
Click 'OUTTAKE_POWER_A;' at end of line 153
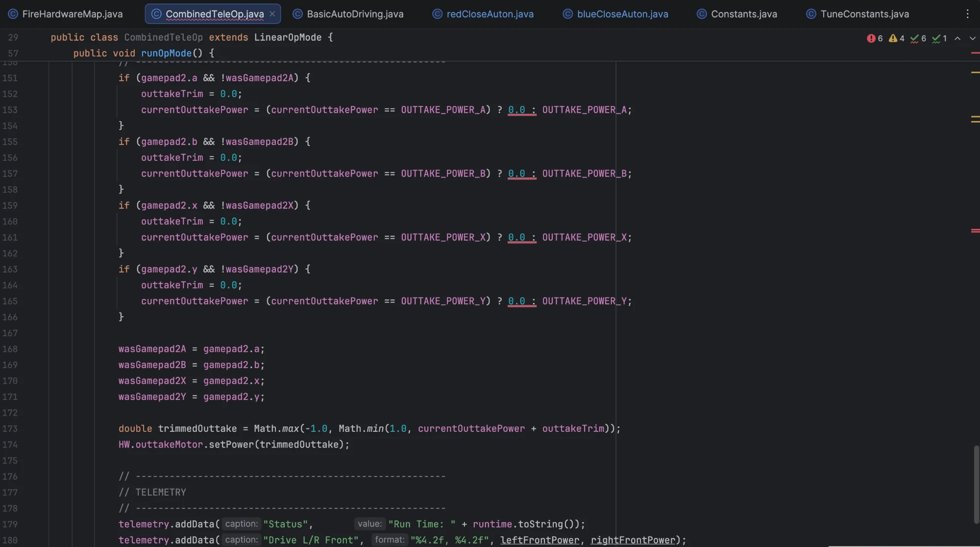pos(587,110)
